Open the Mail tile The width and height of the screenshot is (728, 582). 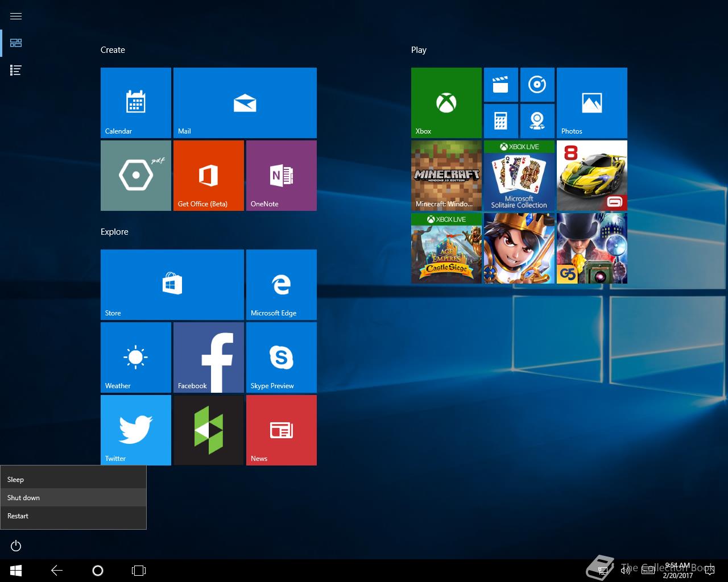pyautogui.click(x=245, y=103)
